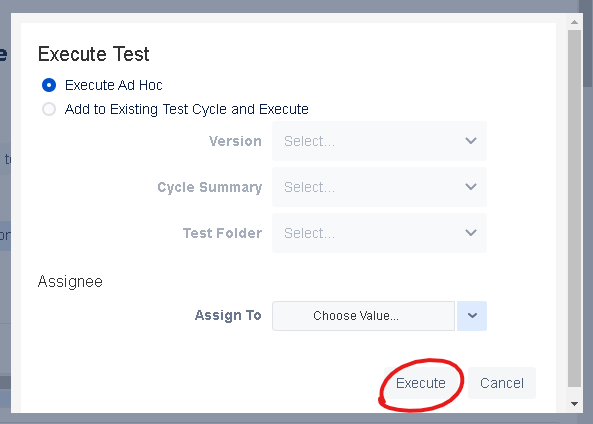Image resolution: width=593 pixels, height=424 pixels.
Task: Choose Add to Existing Test Cycle and Execute
Action: coord(49,109)
